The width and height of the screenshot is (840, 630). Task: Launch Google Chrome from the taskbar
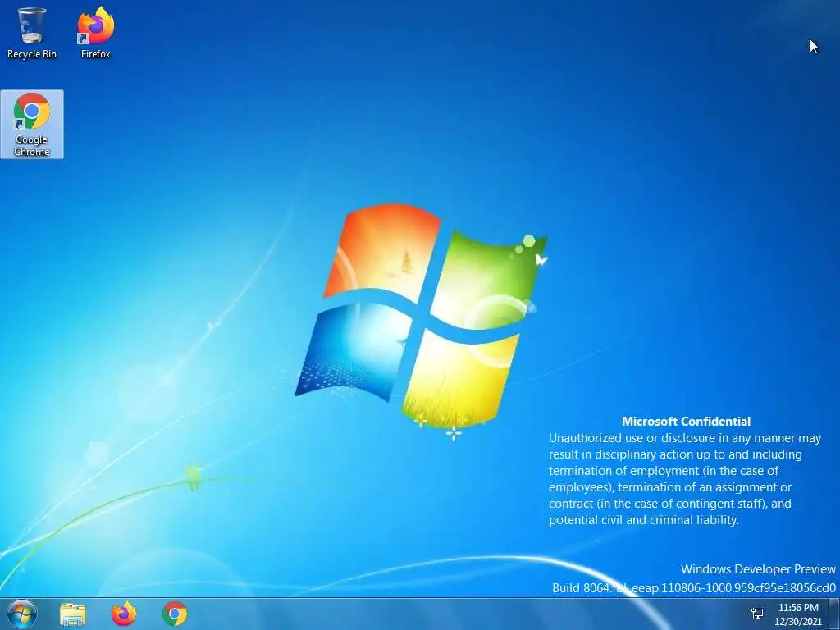click(x=175, y=614)
